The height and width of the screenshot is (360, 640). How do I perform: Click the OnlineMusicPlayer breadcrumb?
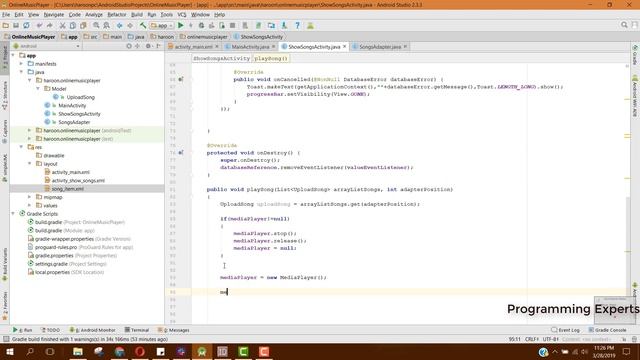point(30,37)
